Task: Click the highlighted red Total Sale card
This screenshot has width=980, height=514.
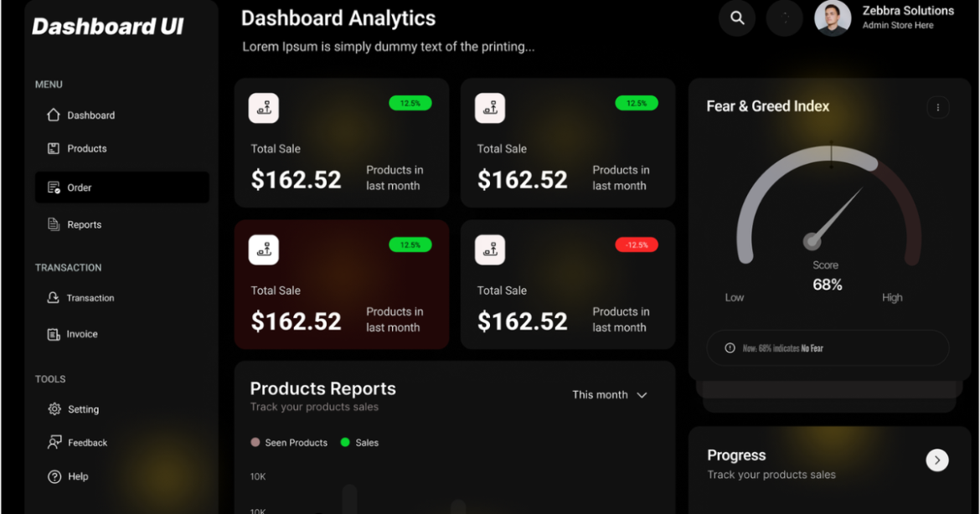Action: tap(341, 284)
